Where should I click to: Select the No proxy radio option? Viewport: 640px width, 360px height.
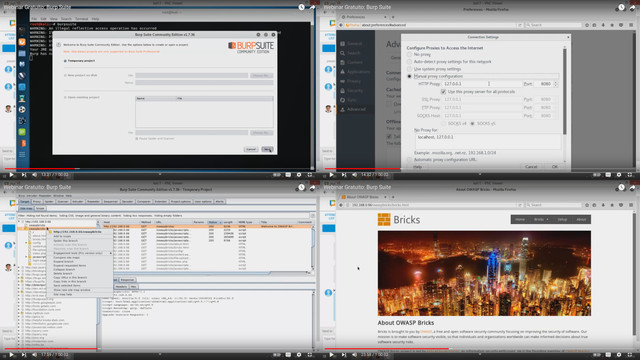(409, 54)
